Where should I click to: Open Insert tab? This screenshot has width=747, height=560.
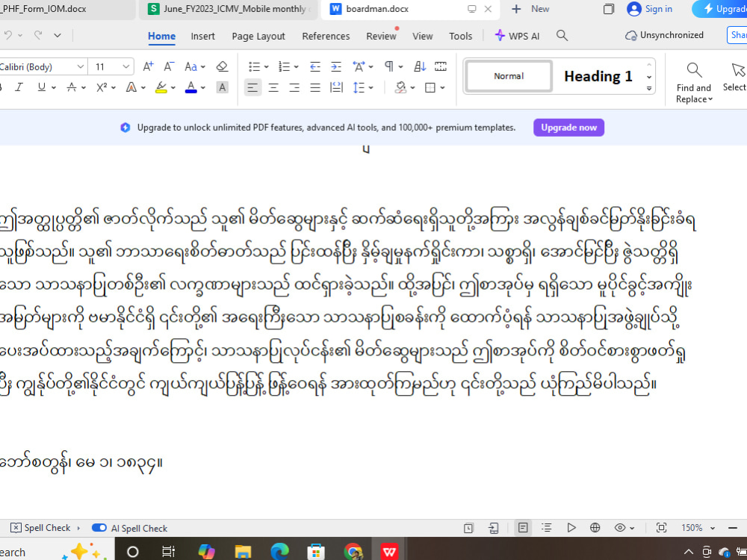[x=203, y=36]
